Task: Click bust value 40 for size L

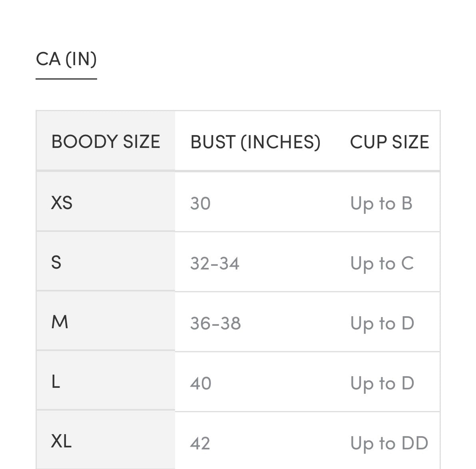Action: click(x=201, y=383)
